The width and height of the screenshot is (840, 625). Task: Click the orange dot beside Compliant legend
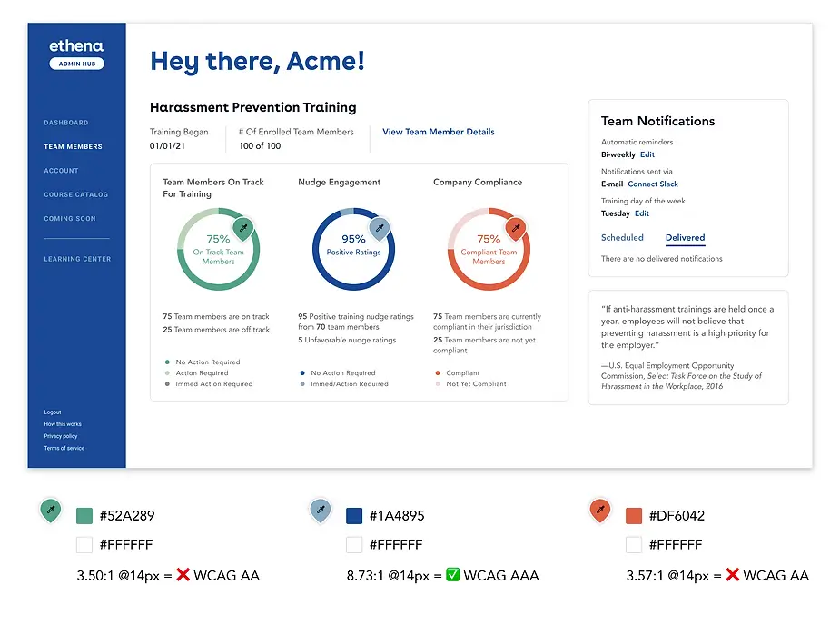tap(438, 373)
